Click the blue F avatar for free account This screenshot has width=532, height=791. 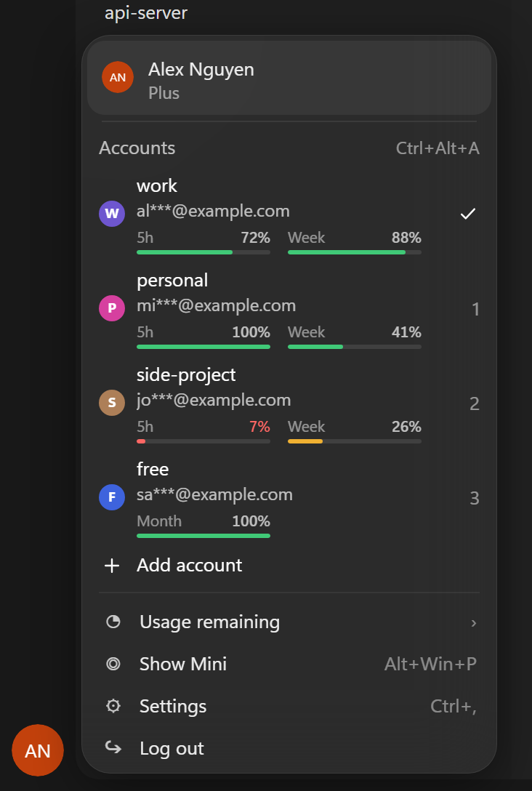(112, 497)
